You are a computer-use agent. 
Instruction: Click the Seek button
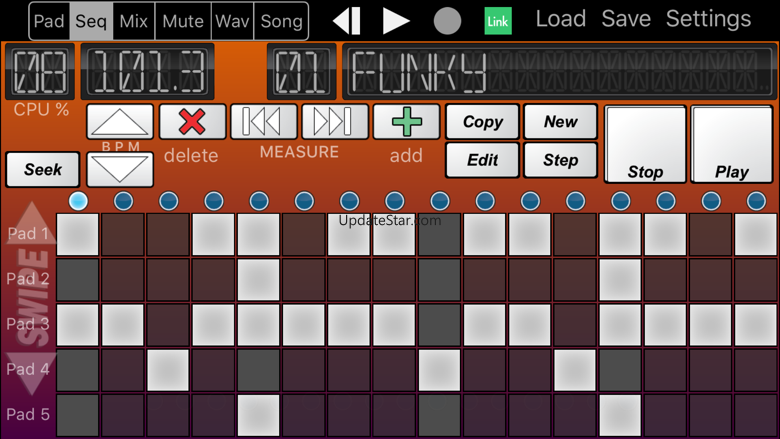pos(43,170)
